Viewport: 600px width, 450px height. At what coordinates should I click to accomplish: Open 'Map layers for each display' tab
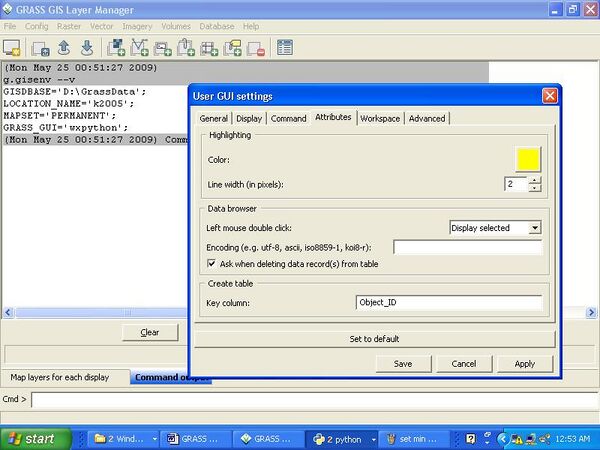(60, 377)
